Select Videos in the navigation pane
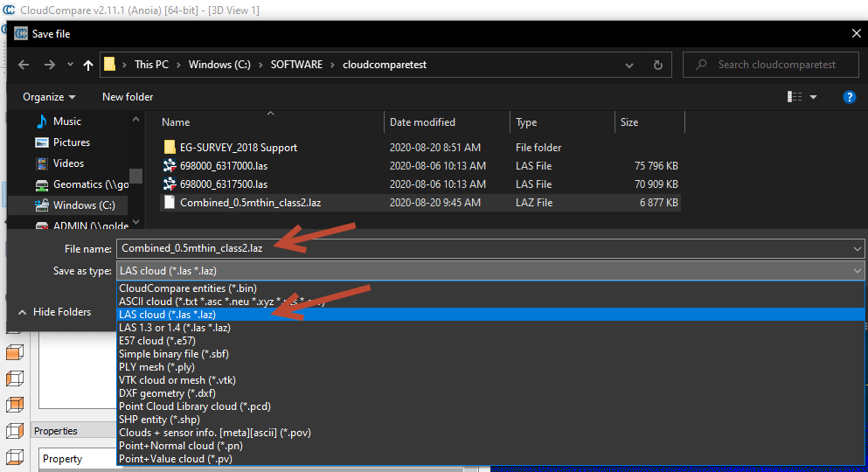868x472 pixels. [69, 163]
